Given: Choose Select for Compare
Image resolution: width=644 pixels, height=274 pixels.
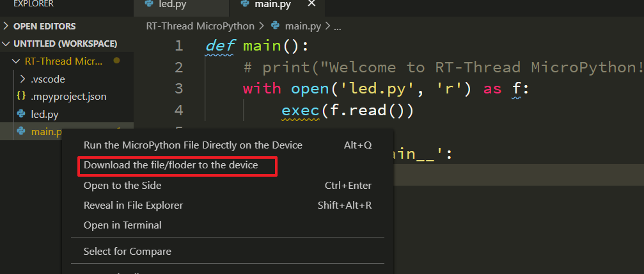Looking at the screenshot, I should (127, 252).
